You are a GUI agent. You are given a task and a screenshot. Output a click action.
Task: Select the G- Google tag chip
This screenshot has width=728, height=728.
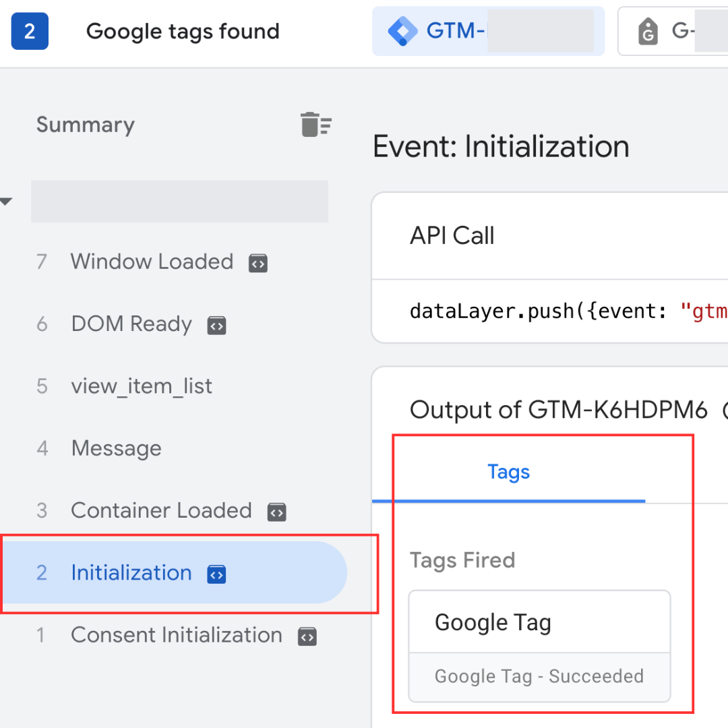click(x=673, y=31)
